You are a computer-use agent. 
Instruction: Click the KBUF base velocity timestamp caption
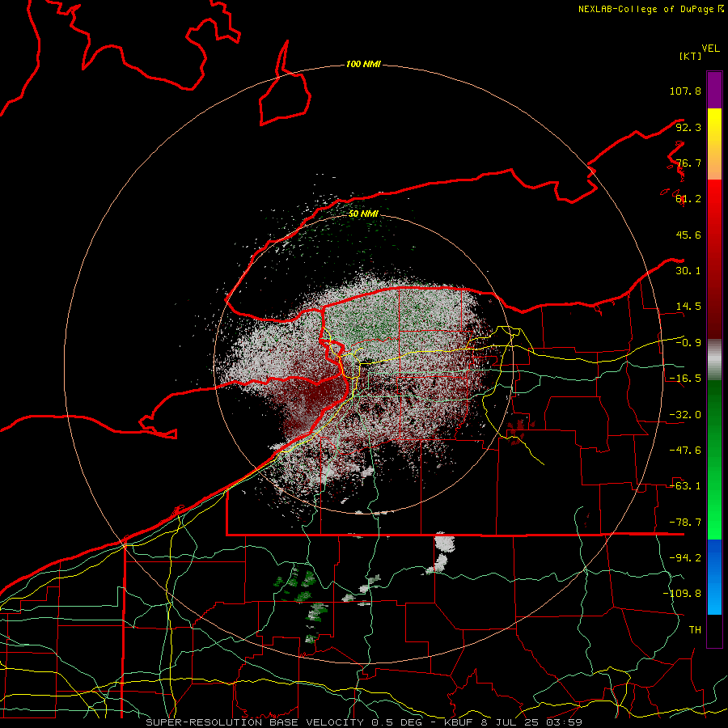(x=364, y=722)
